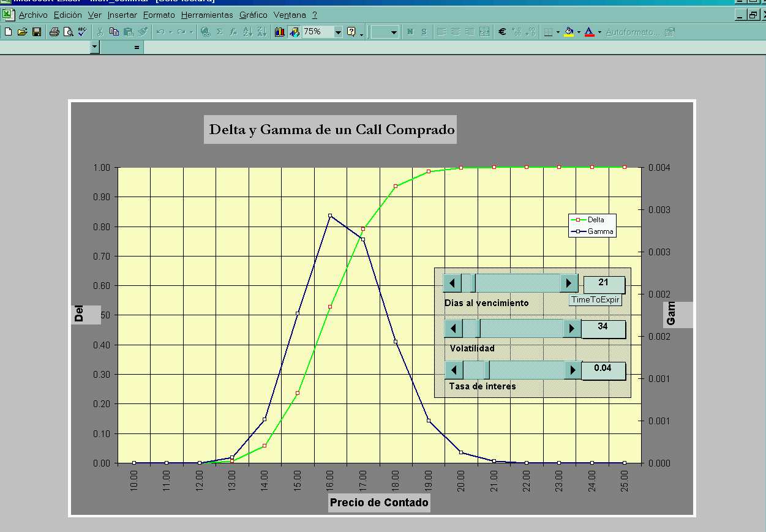Click the chart properties icon after Autoformato

tap(670, 32)
